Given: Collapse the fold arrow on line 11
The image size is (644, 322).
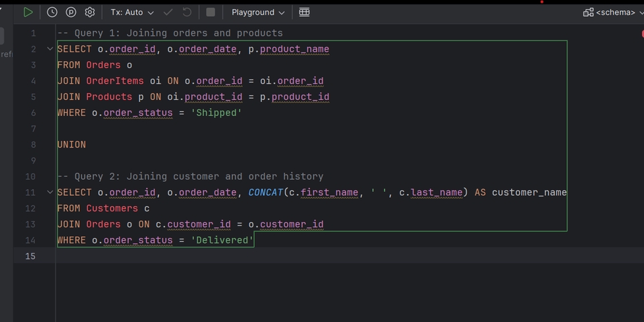Looking at the screenshot, I should click(50, 192).
